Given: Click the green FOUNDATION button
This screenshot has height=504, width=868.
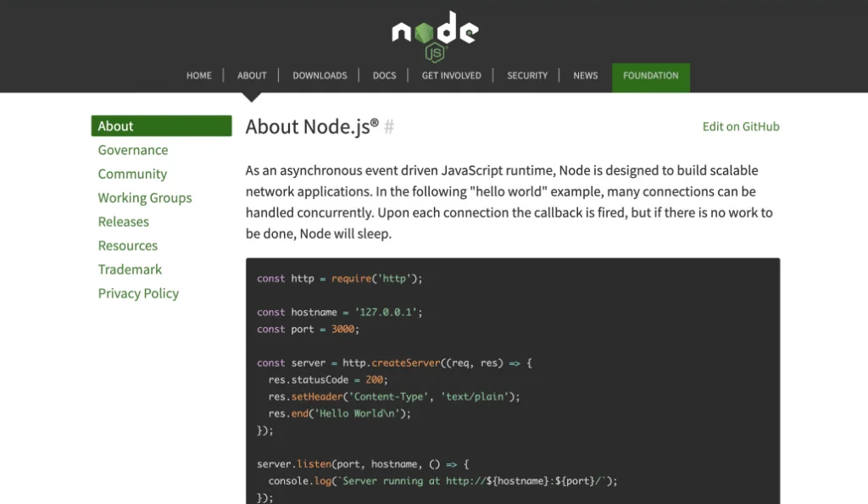Looking at the screenshot, I should (x=650, y=77).
